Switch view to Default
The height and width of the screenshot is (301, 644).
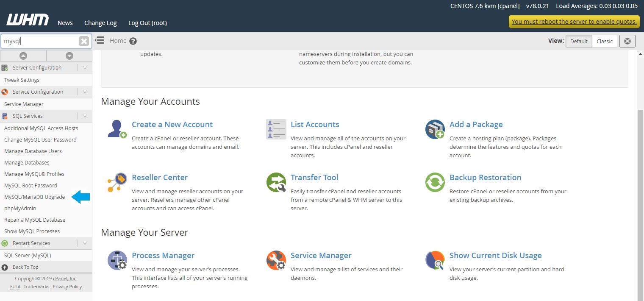579,41
